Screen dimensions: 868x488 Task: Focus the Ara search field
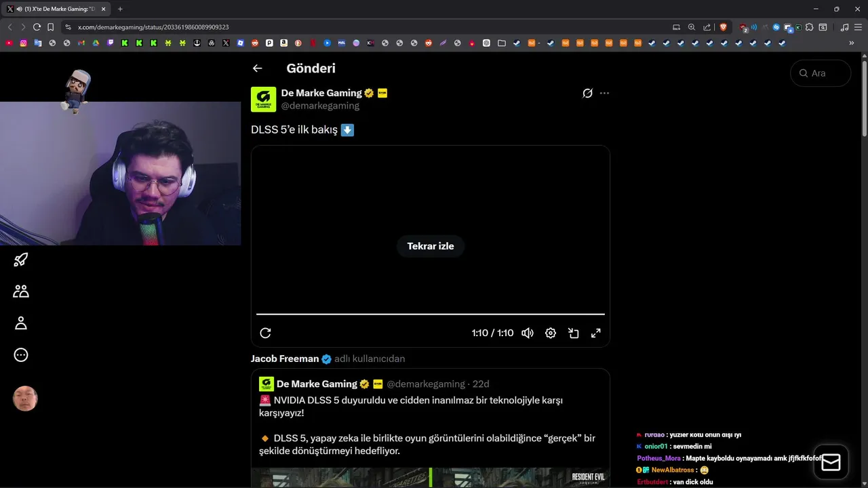click(821, 73)
